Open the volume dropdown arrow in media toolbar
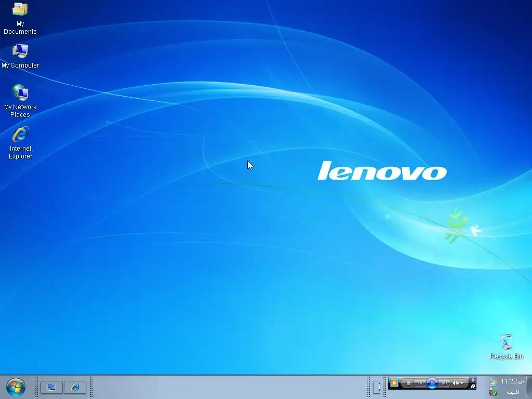 [x=462, y=383]
